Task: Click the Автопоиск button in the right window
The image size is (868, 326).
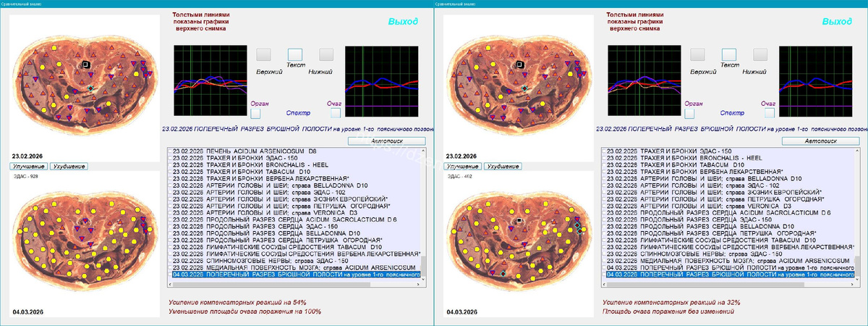Action: tap(821, 141)
